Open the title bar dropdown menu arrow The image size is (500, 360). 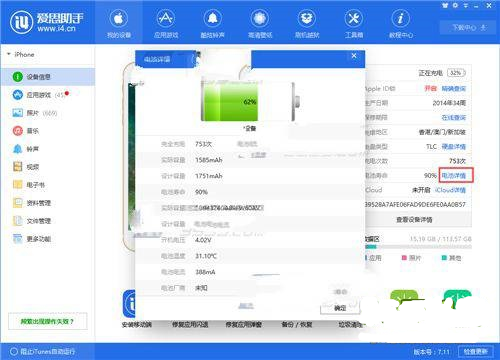[x=466, y=6]
